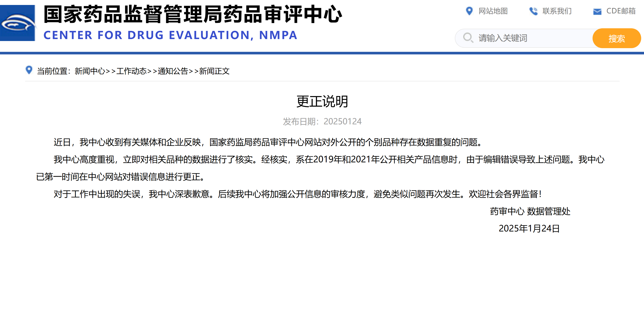Image resolution: width=644 pixels, height=318 pixels.
Task: Go to 通知公告 in breadcrumb
Action: (173, 71)
